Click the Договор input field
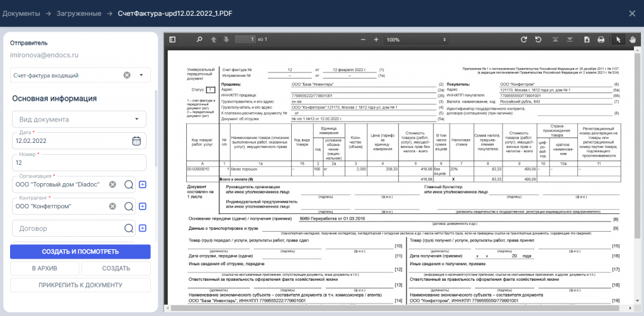Viewport: 644px width, 316px height. tap(68, 228)
